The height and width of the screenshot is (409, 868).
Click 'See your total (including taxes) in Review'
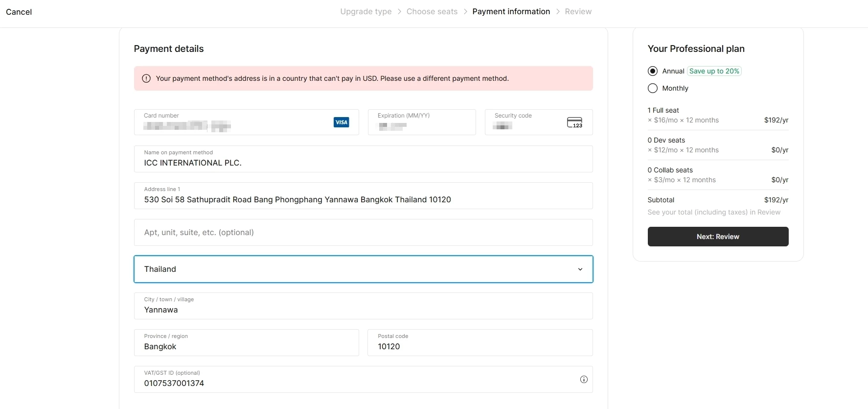(x=714, y=212)
